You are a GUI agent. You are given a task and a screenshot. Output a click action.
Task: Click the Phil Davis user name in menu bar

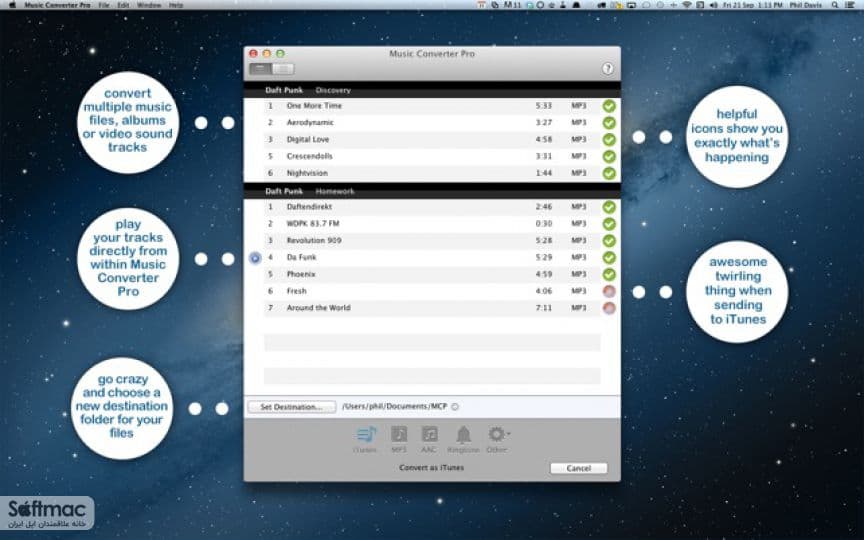point(806,5)
